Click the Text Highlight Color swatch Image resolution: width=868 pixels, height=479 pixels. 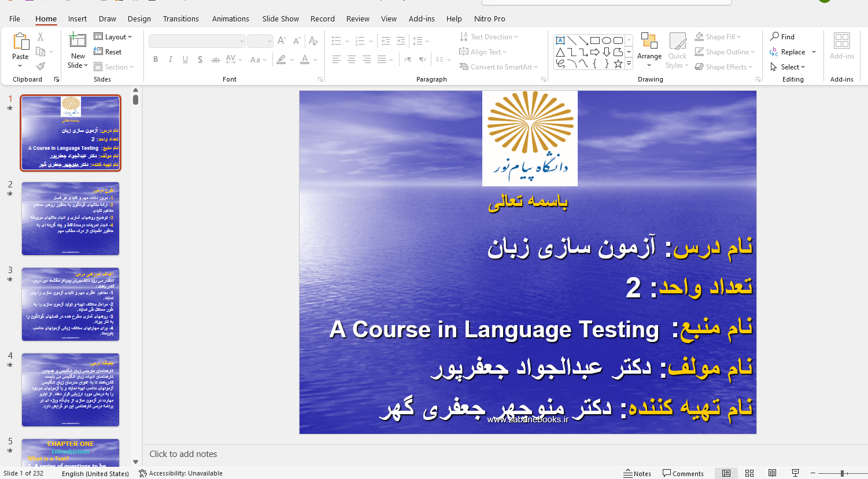(x=281, y=60)
